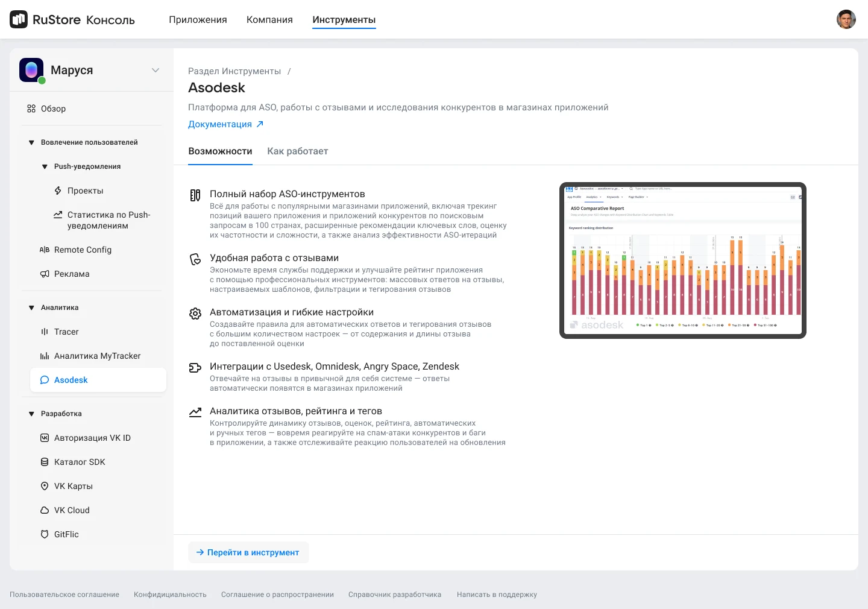Click the push statistics chart icon
This screenshot has width=868, height=609.
click(x=58, y=215)
